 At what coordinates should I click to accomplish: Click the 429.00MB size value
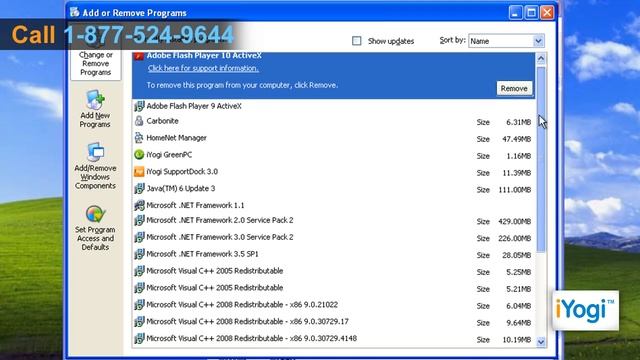[x=514, y=222]
